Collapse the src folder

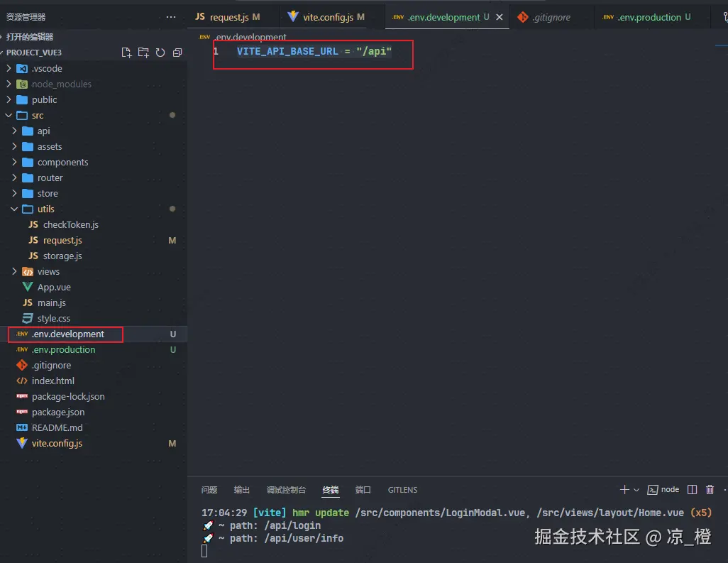pos(9,115)
